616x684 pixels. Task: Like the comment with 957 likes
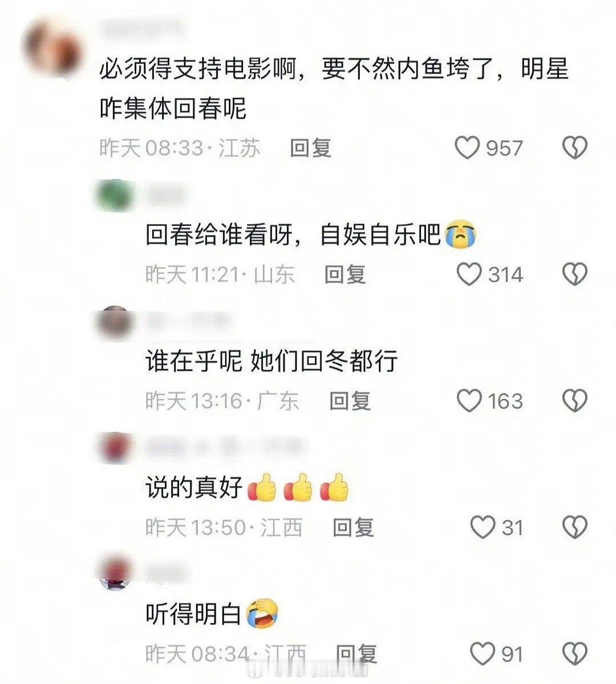pos(467,148)
